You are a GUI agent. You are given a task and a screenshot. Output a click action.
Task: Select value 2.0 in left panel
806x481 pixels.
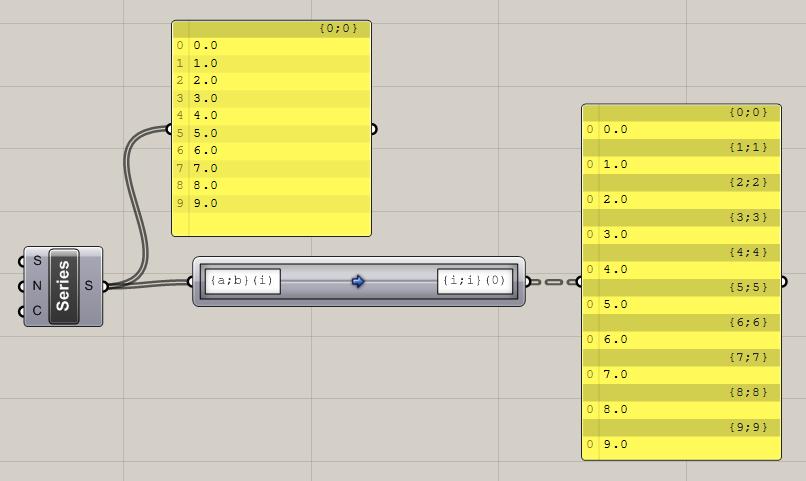206,81
